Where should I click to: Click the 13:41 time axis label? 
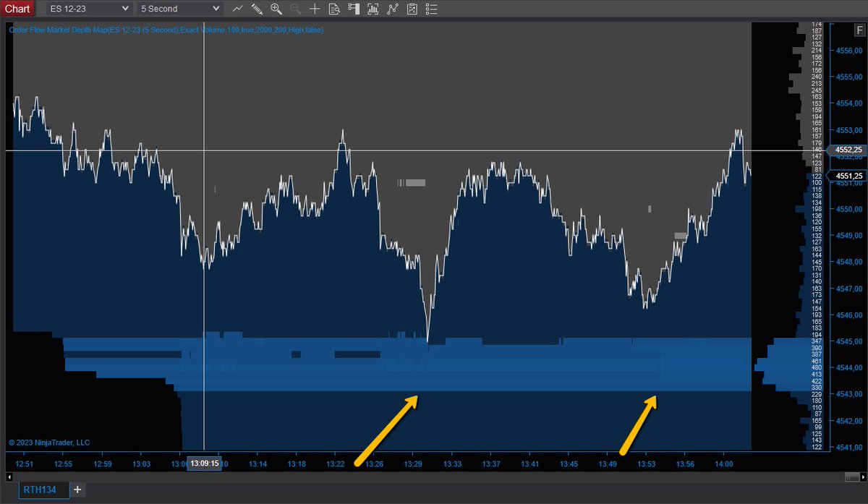point(529,464)
